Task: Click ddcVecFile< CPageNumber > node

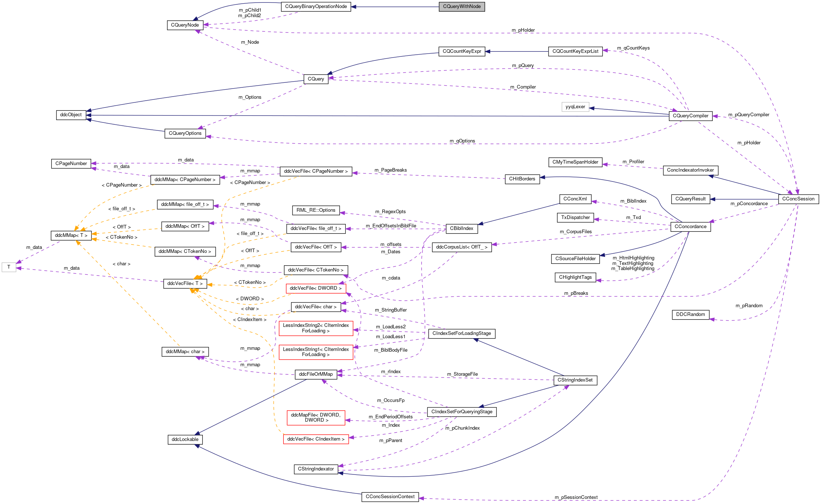Action: click(x=316, y=171)
